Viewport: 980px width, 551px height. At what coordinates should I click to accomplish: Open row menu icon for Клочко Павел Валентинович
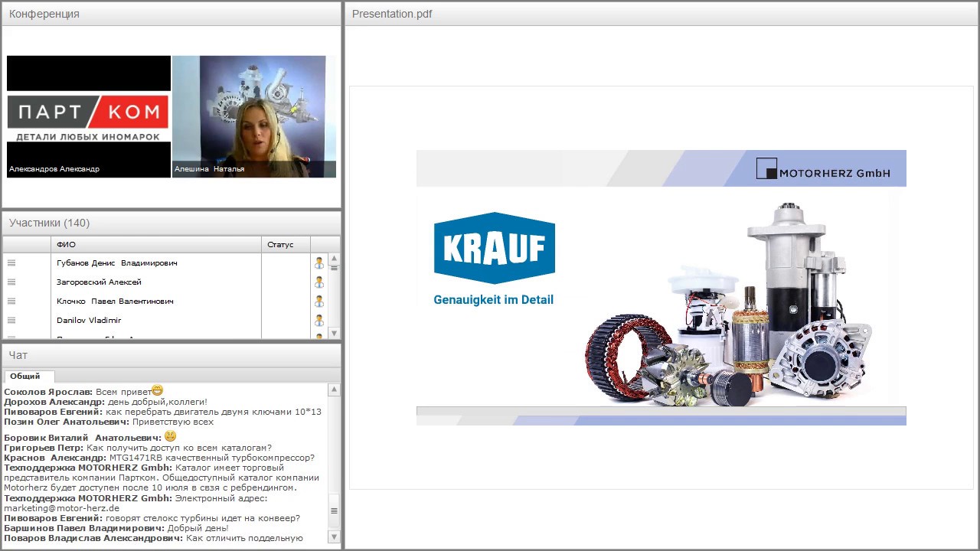11,302
